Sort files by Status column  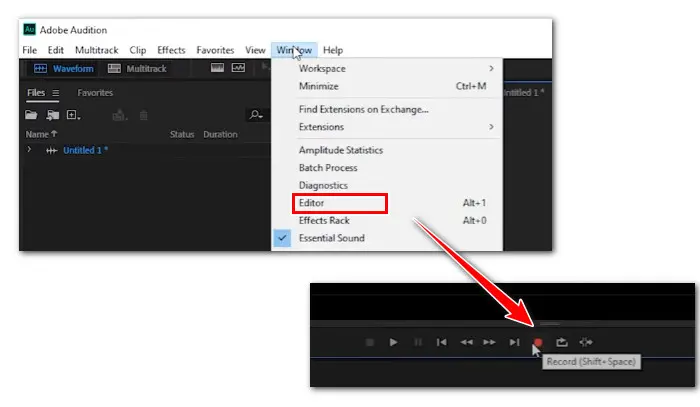(182, 134)
